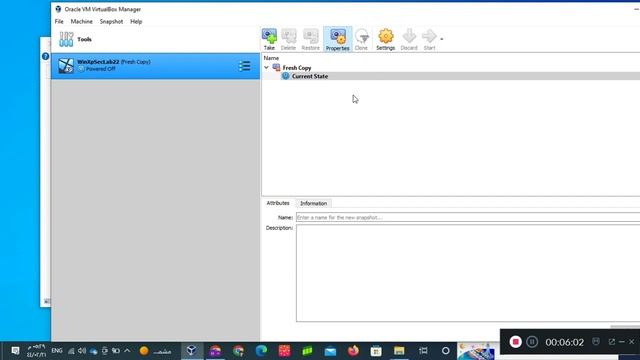This screenshot has width=640, height=360.
Task: Open Firefox from the taskbar
Action: coord(353,351)
